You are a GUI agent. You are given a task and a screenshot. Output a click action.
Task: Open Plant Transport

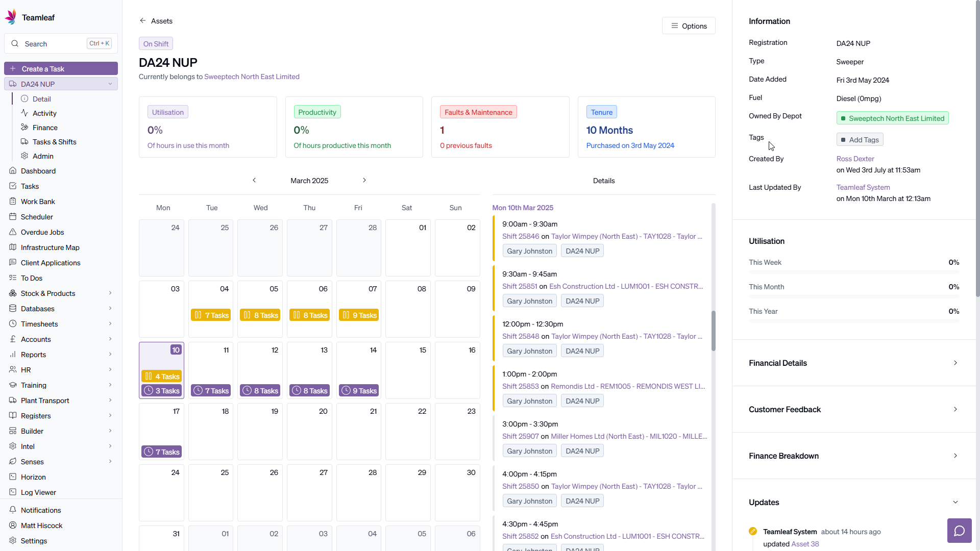point(45,400)
